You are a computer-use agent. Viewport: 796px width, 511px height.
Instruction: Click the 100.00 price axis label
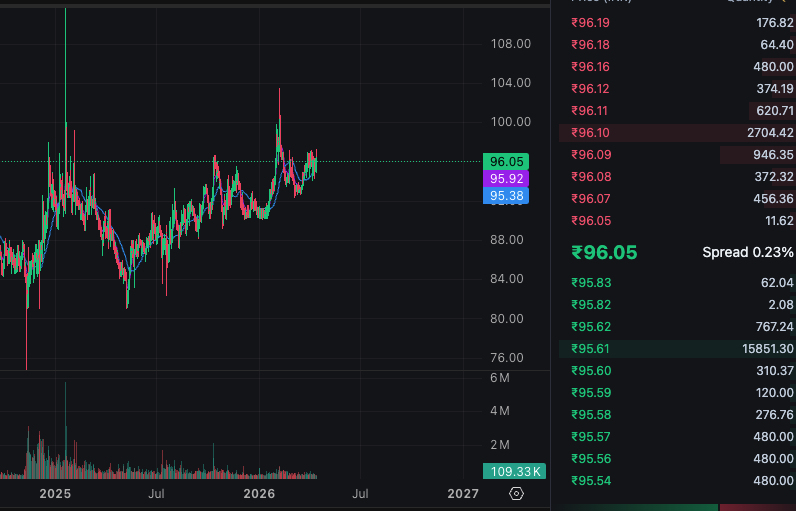(511, 122)
